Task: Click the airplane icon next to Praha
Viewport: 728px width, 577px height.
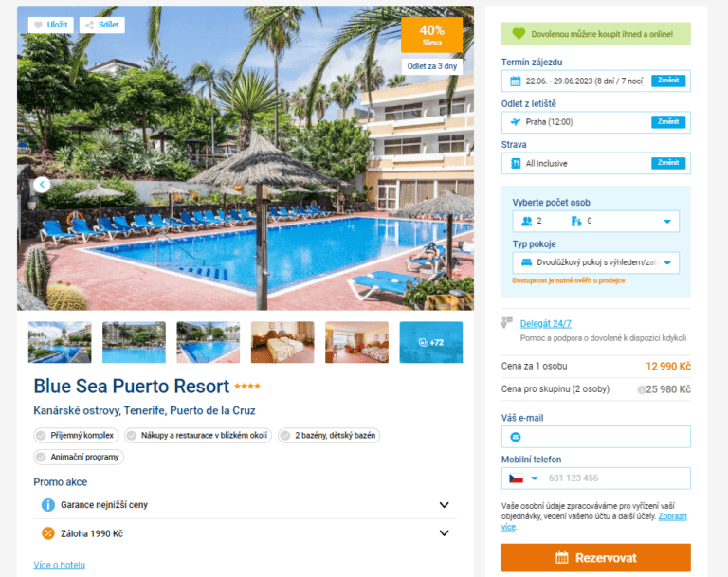Action: (516, 122)
